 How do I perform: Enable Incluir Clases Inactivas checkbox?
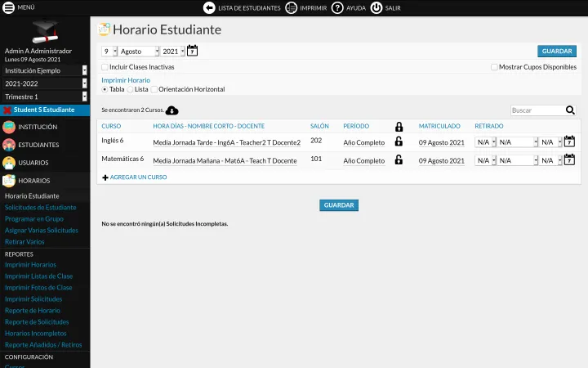click(x=105, y=67)
